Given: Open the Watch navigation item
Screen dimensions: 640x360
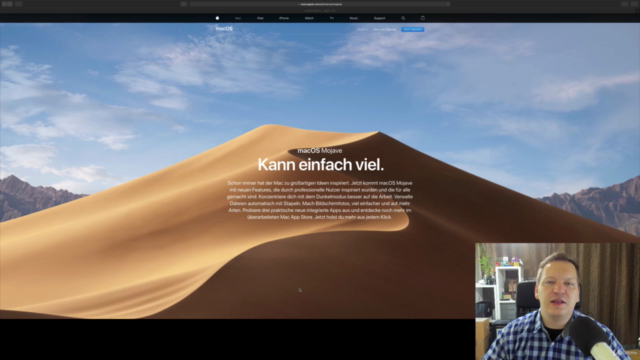Looking at the screenshot, I should [309, 18].
